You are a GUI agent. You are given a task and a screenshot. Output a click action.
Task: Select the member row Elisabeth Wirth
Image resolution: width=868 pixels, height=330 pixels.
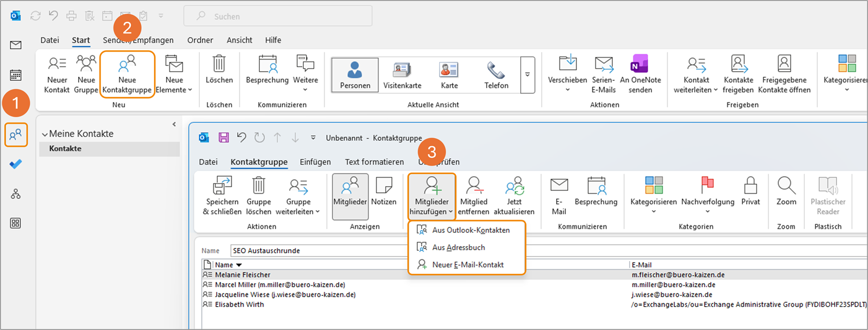pyautogui.click(x=535, y=305)
